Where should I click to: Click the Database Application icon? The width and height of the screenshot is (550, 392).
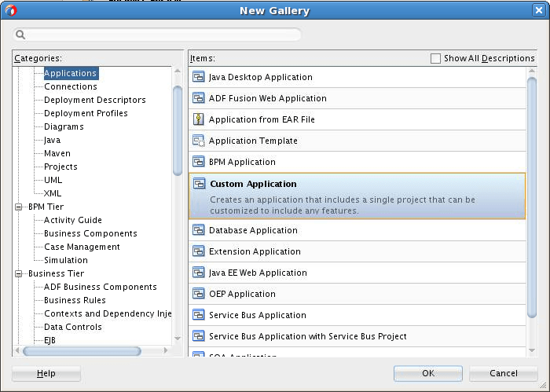(199, 230)
